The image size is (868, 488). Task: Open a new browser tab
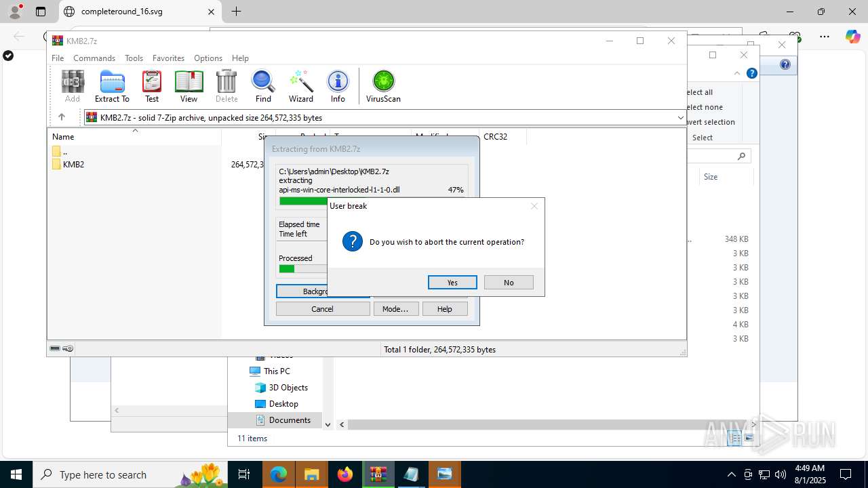tap(236, 12)
